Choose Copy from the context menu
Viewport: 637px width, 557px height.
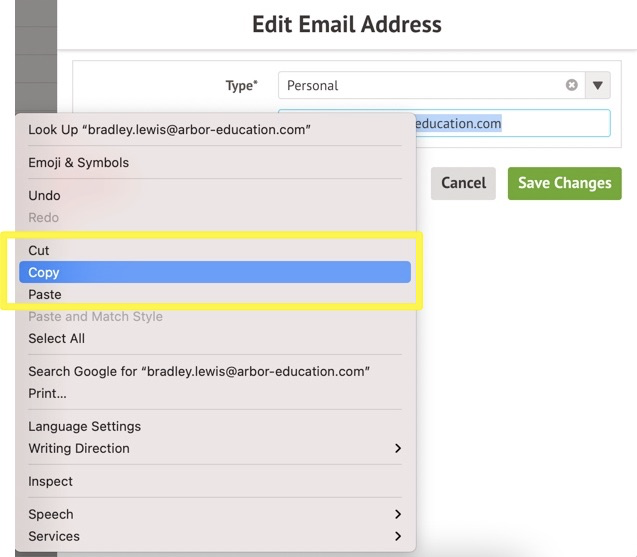coord(44,272)
